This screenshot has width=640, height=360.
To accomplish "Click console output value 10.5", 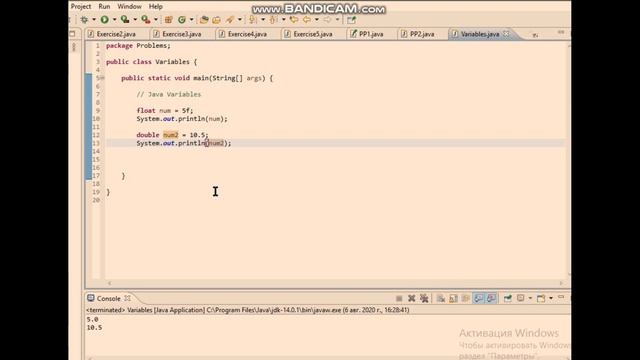I will (x=94, y=328).
